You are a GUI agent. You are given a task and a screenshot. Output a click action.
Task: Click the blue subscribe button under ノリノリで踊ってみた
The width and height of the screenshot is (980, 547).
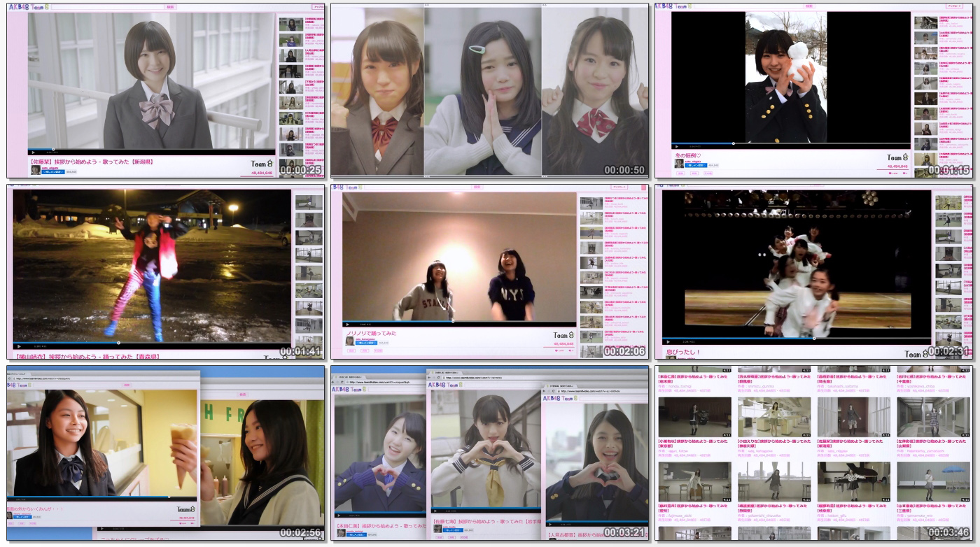pyautogui.click(x=366, y=343)
